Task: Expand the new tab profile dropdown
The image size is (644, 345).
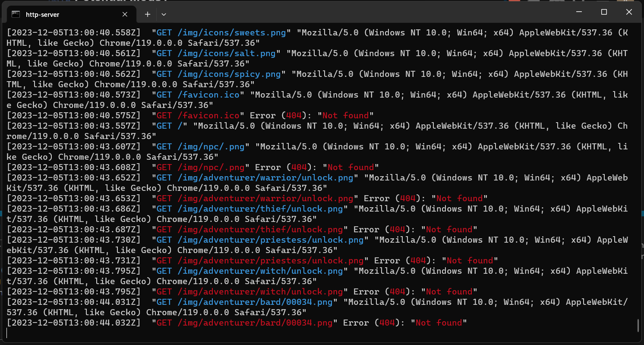Action: tap(164, 14)
